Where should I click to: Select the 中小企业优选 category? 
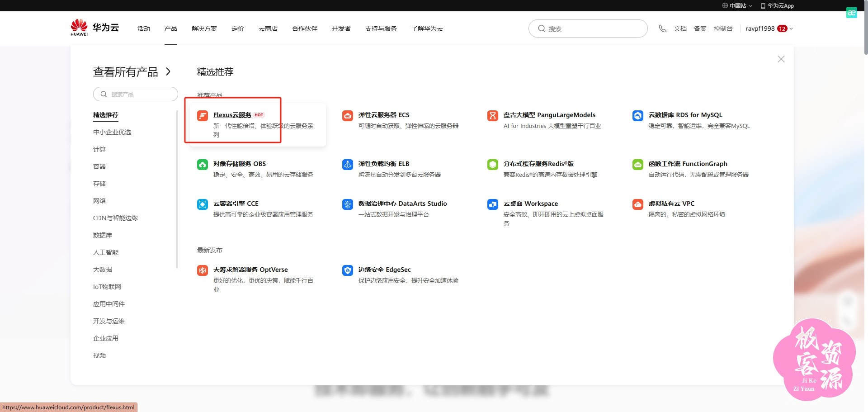tap(112, 132)
